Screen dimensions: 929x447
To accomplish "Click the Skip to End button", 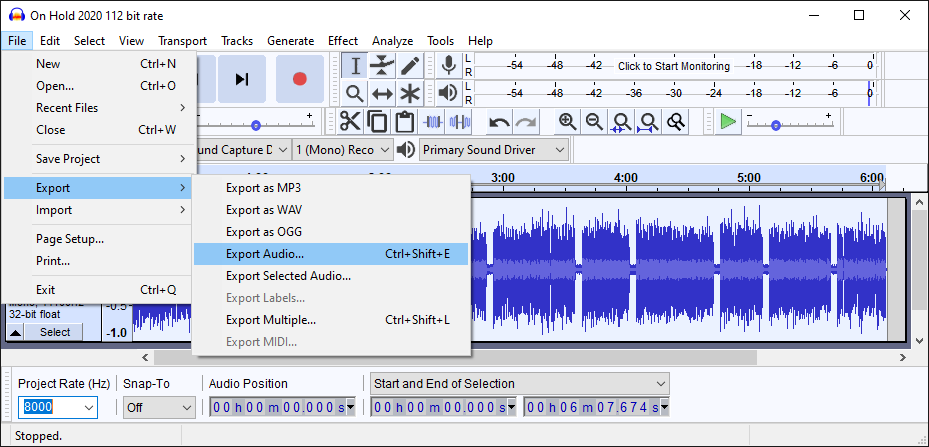I will point(242,79).
